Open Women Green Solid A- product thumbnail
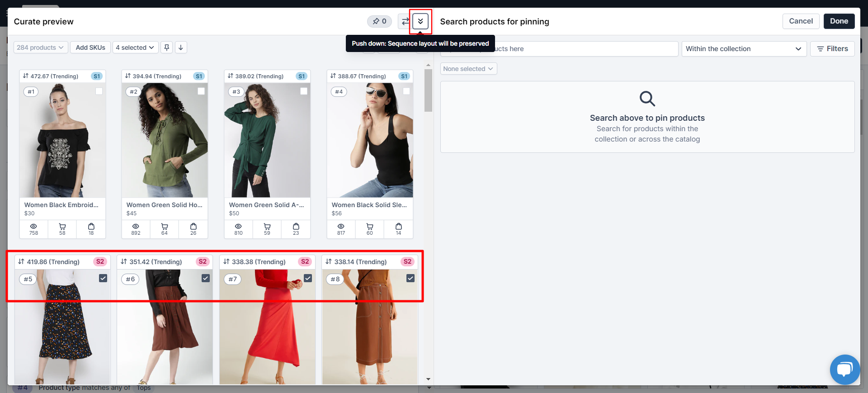The image size is (868, 393). (x=267, y=140)
